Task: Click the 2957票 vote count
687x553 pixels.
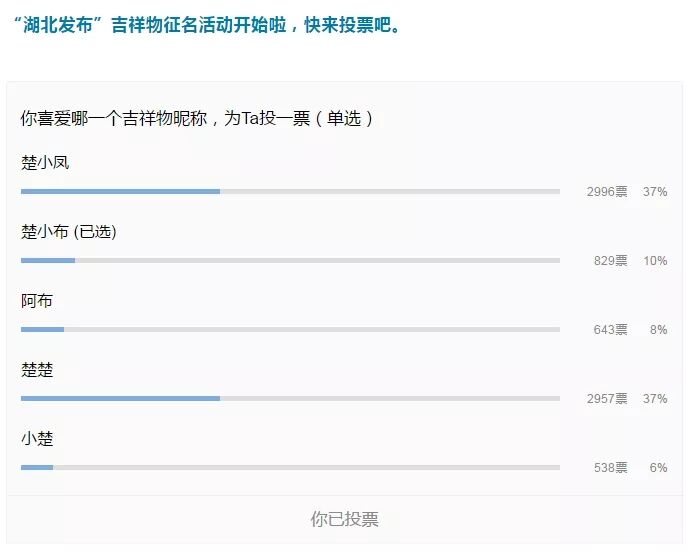Action: [607, 399]
